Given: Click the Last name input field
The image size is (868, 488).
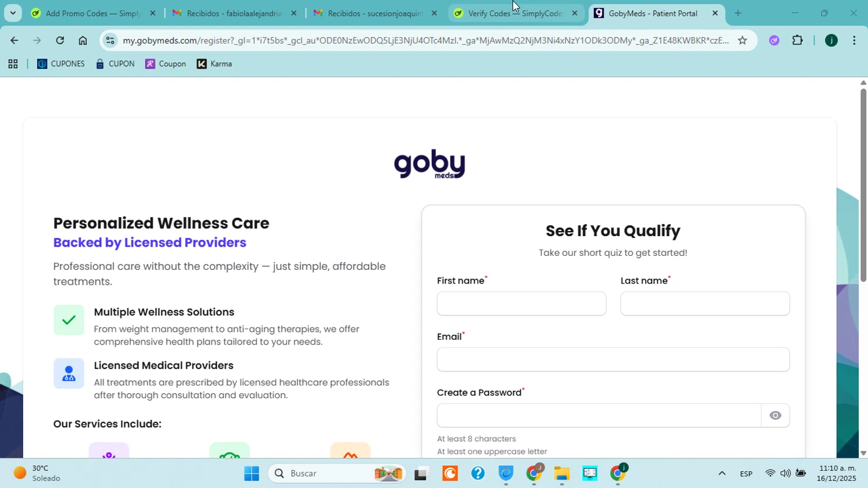Looking at the screenshot, I should (705, 303).
